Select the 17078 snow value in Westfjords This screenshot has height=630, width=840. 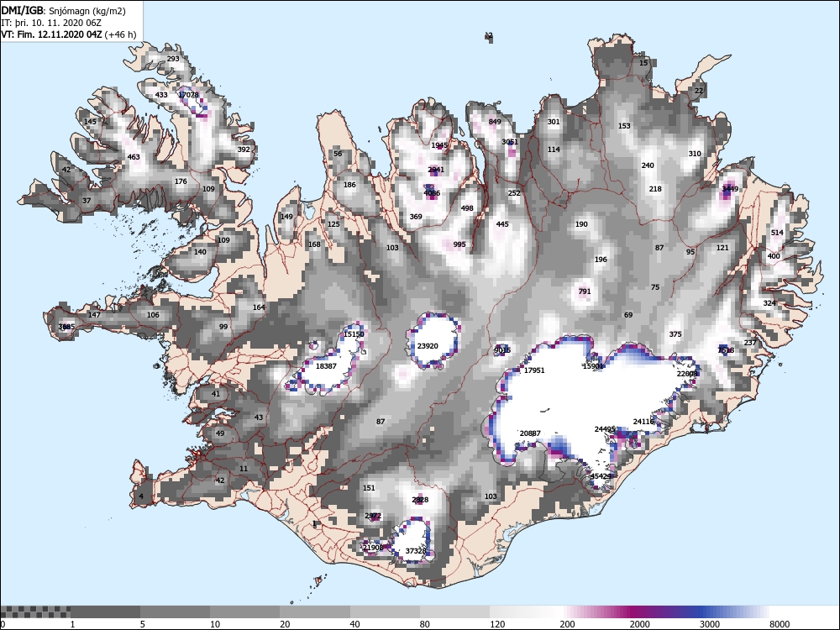tap(188, 95)
